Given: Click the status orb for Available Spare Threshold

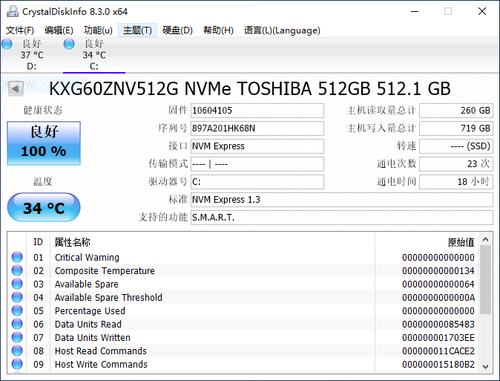Looking at the screenshot, I should click(17, 297).
